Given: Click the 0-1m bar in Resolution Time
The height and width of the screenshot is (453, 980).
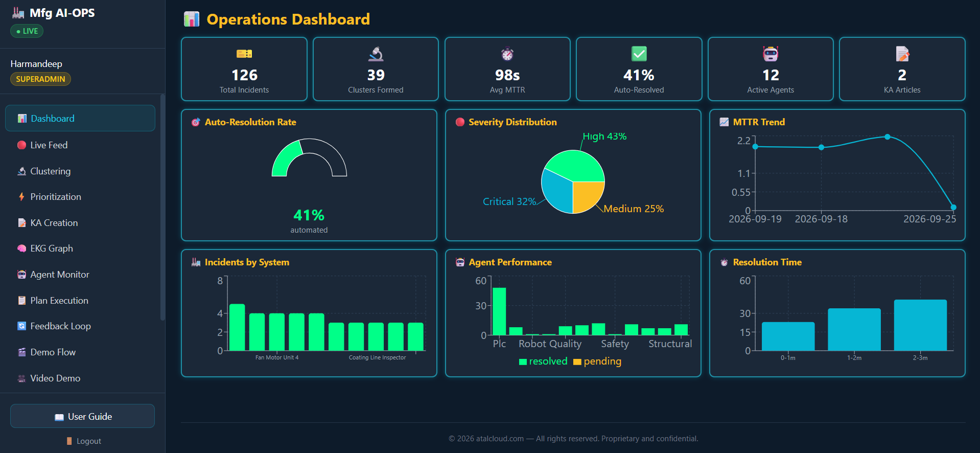Looking at the screenshot, I should 788,336.
